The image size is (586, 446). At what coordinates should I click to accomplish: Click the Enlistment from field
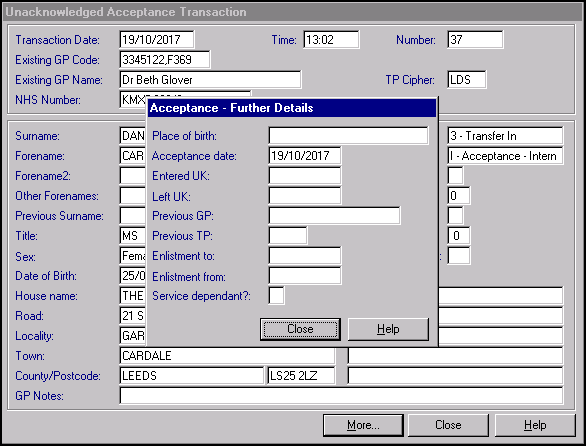pos(305,276)
